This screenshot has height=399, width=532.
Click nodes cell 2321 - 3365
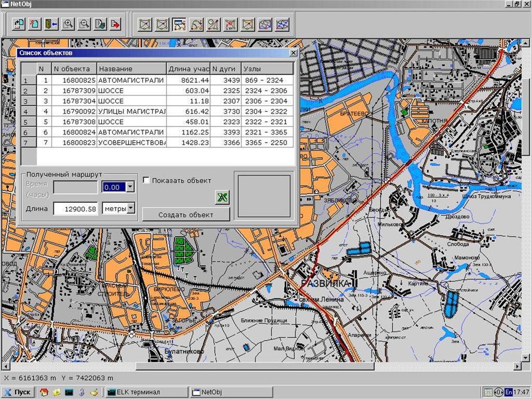pyautogui.click(x=268, y=132)
